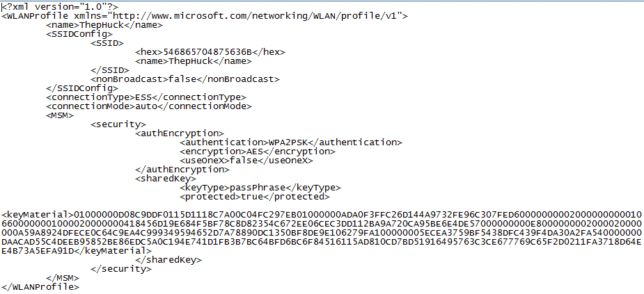This screenshot has height=294, width=644.
Task: Click the keyType passPhrase line
Action: click(260, 188)
